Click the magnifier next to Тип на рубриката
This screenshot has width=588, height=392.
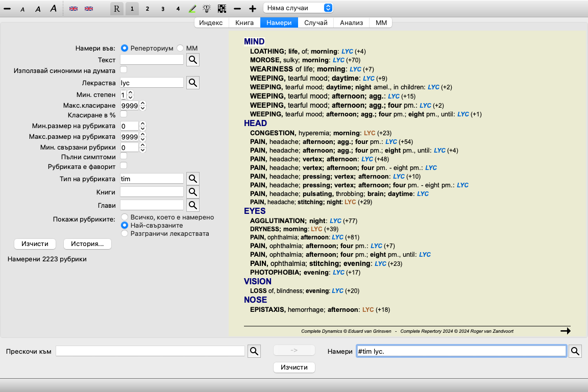tap(192, 178)
